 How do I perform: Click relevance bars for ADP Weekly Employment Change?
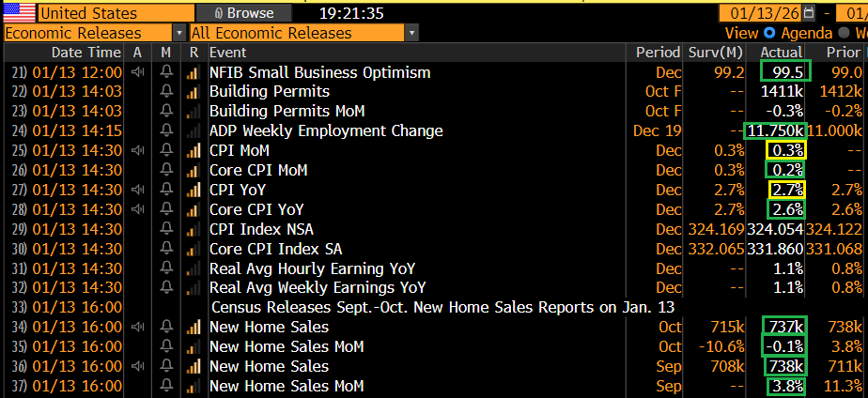pyautogui.click(x=194, y=130)
